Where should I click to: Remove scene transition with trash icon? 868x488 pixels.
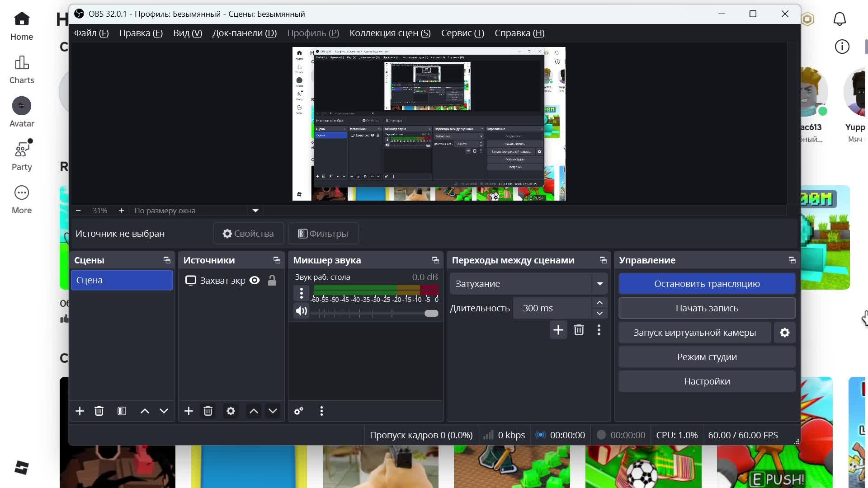coord(579,330)
